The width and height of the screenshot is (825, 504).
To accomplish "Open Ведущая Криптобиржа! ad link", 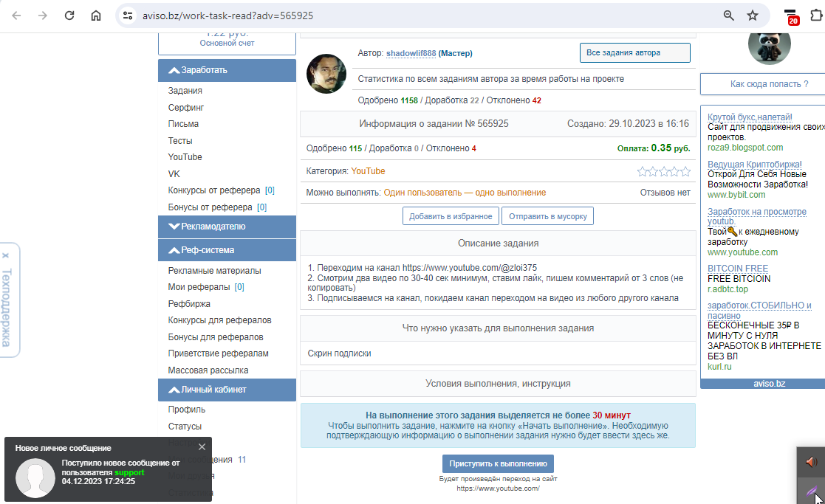I will point(755,164).
